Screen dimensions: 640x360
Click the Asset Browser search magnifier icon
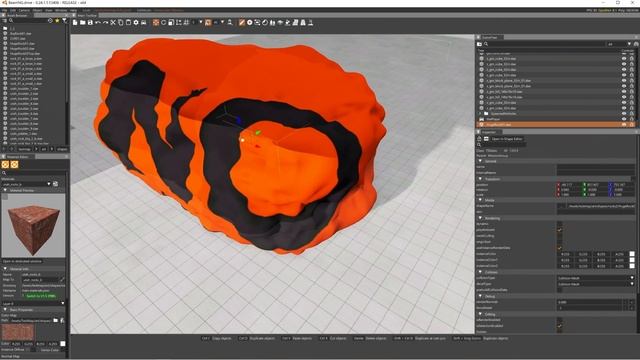(x=11, y=20)
